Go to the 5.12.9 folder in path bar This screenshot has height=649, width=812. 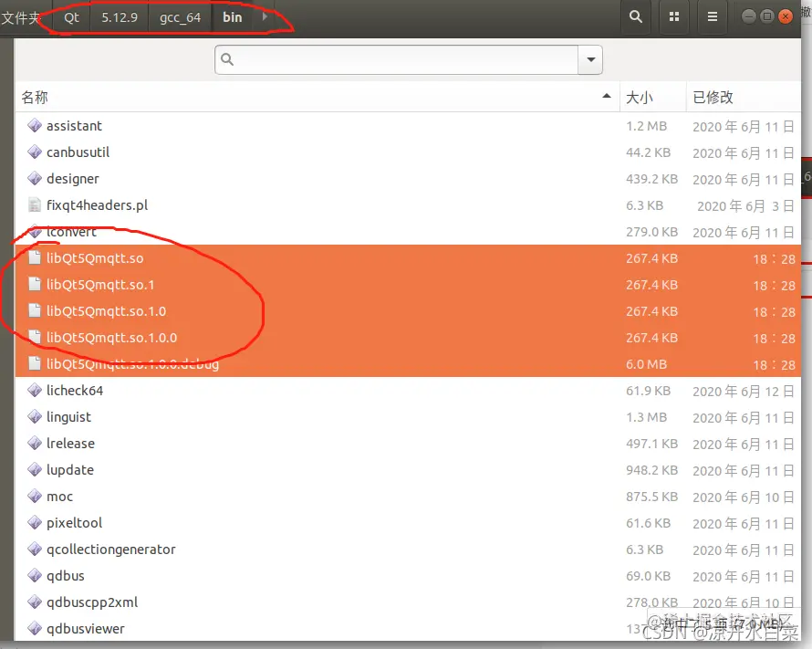(120, 17)
